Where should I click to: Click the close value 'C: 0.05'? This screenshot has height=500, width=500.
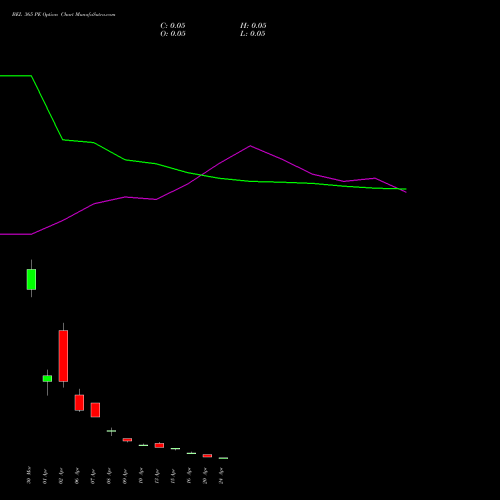coord(173,26)
